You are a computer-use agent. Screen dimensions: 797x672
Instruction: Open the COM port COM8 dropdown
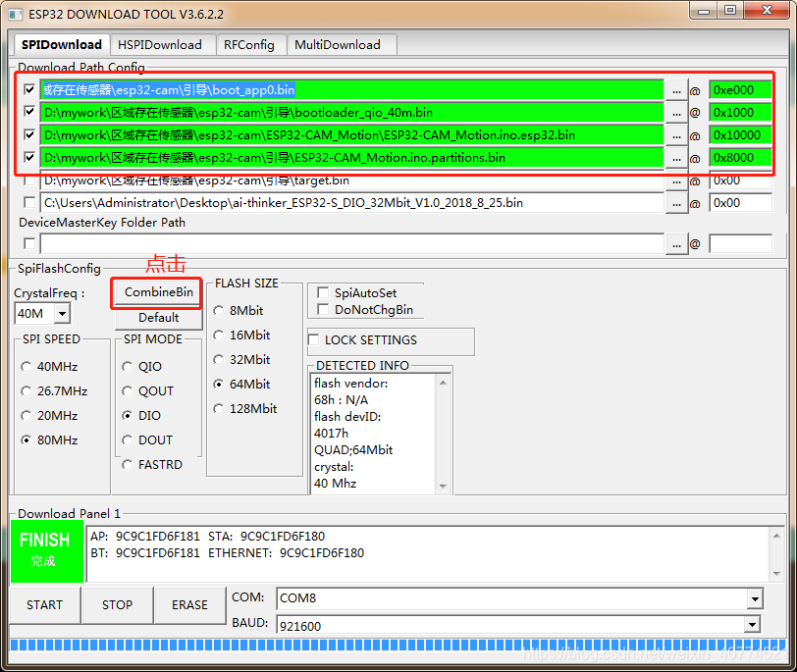click(756, 598)
